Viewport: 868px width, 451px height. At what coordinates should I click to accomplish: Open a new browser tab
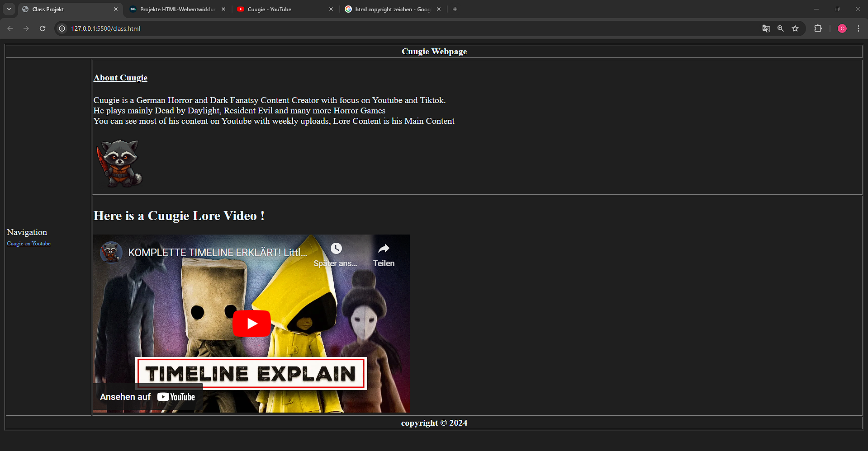tap(455, 9)
